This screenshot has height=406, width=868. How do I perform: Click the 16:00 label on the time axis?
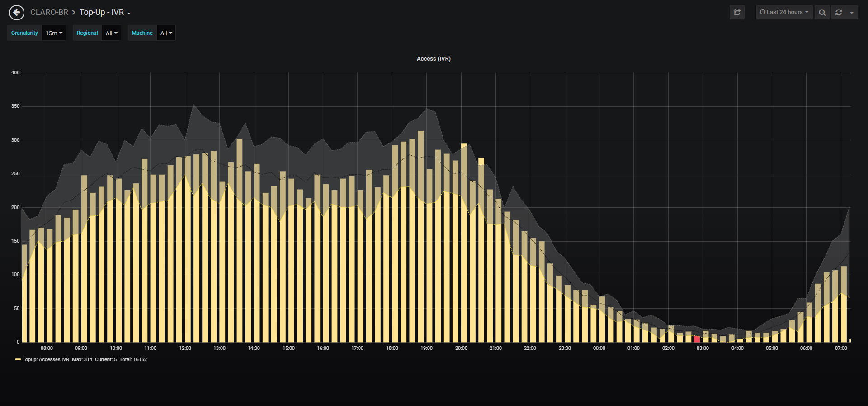pos(323,348)
